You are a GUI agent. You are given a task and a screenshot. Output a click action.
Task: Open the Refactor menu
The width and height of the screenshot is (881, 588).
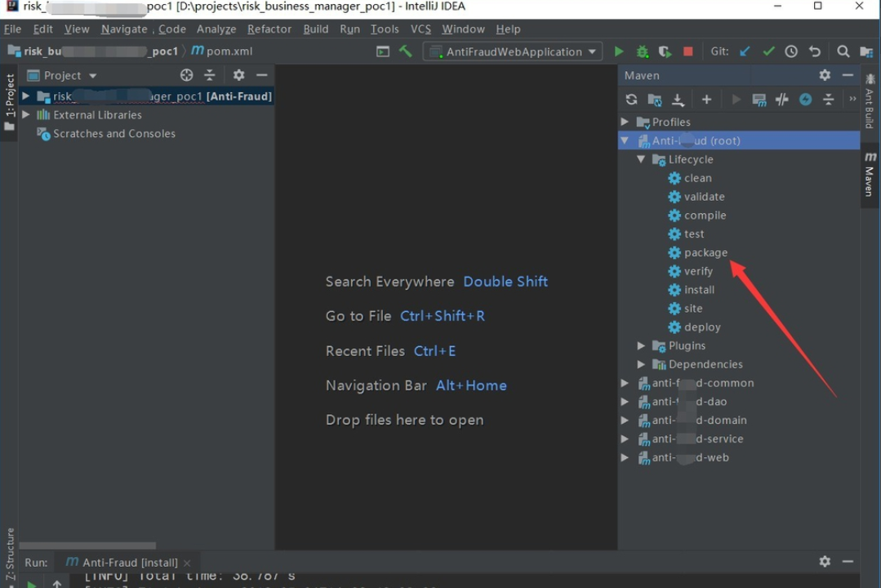point(269,29)
